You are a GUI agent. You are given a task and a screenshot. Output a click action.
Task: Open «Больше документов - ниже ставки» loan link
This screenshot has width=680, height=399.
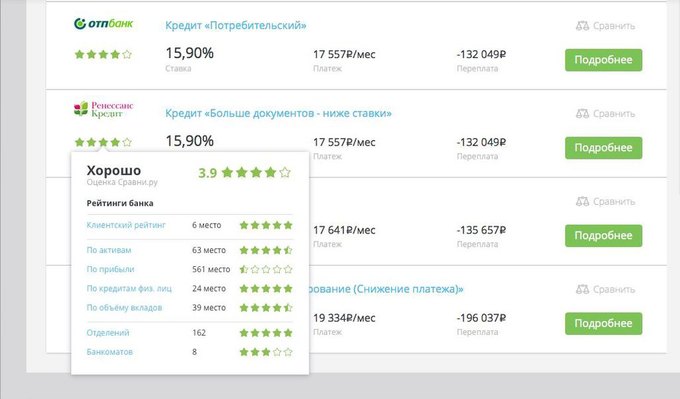pyautogui.click(x=278, y=114)
